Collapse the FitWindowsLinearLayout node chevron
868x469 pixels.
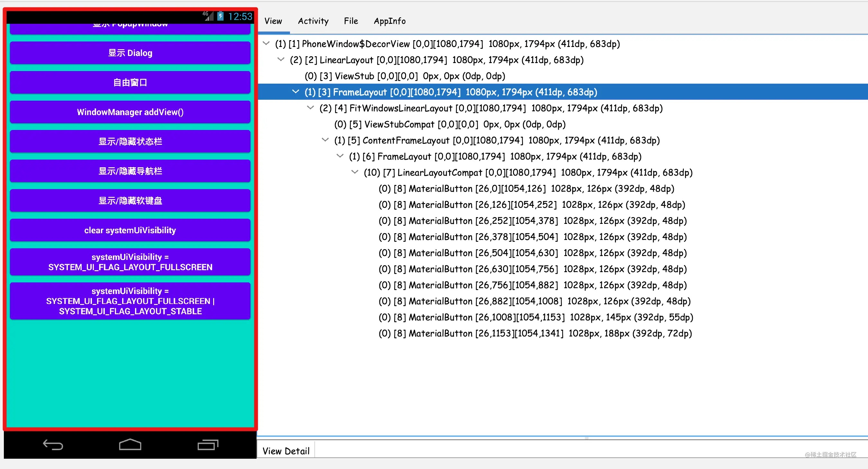click(310, 107)
